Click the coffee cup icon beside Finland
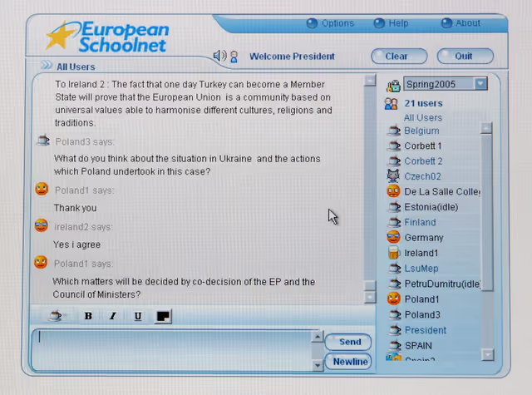 point(394,222)
